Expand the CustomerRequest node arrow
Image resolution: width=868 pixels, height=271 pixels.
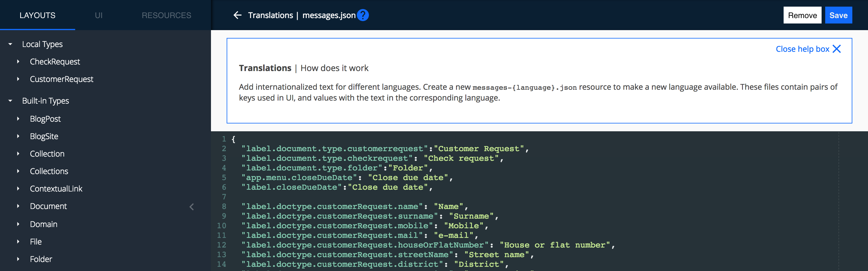click(18, 79)
